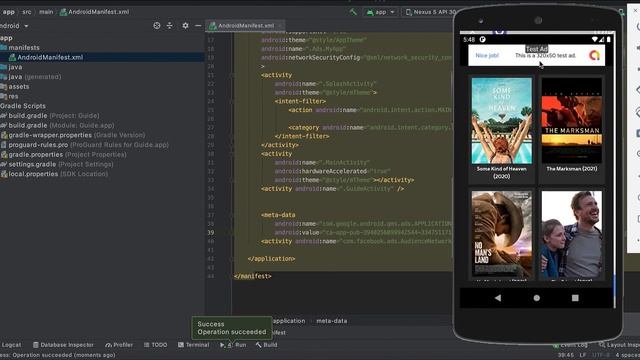Open the Profiler tool window
Viewport: 640px width, 360px height.
coord(119,345)
